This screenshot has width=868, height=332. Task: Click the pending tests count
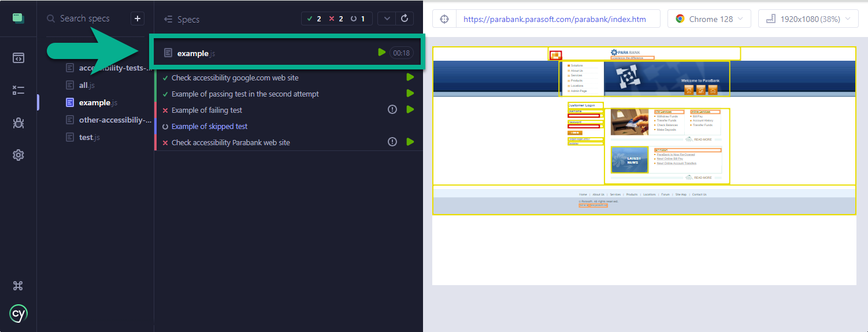tap(358, 19)
